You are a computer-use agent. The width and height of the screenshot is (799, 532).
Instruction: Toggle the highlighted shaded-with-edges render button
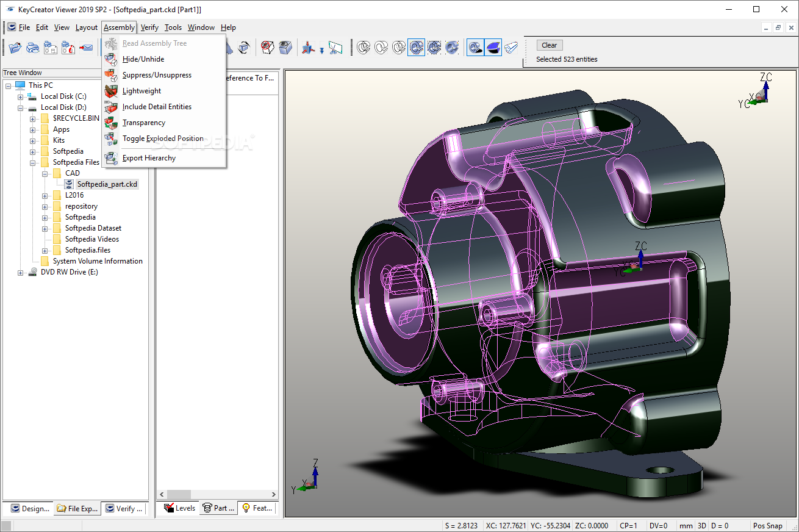[x=417, y=48]
